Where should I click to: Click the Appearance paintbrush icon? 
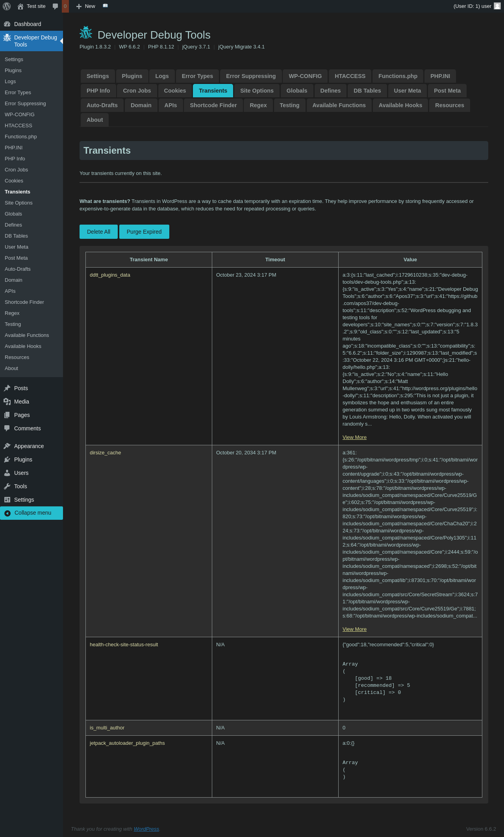click(x=7, y=446)
